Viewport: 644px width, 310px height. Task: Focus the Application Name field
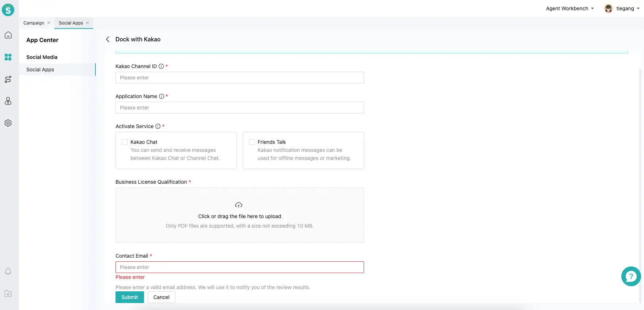(240, 108)
